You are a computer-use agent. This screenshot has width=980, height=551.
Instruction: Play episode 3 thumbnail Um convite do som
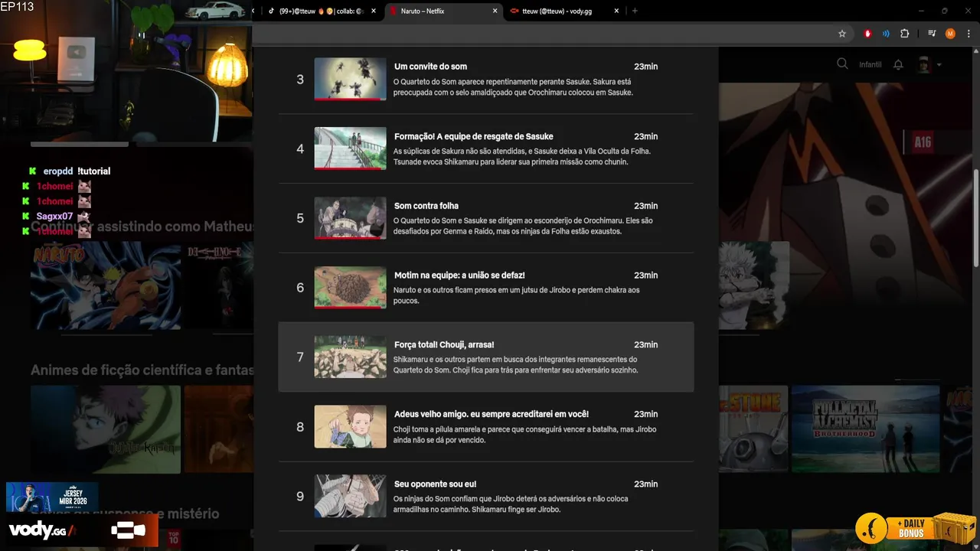[350, 79]
